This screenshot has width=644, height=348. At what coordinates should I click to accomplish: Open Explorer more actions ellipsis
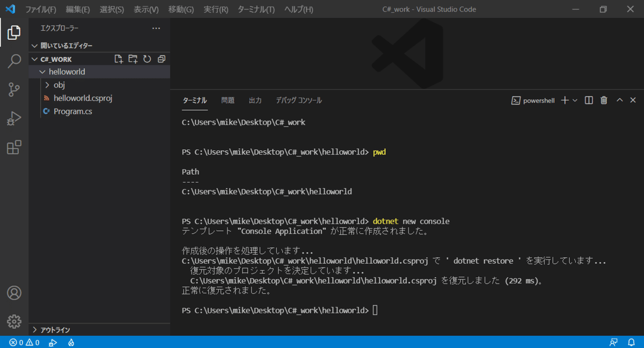point(156,28)
